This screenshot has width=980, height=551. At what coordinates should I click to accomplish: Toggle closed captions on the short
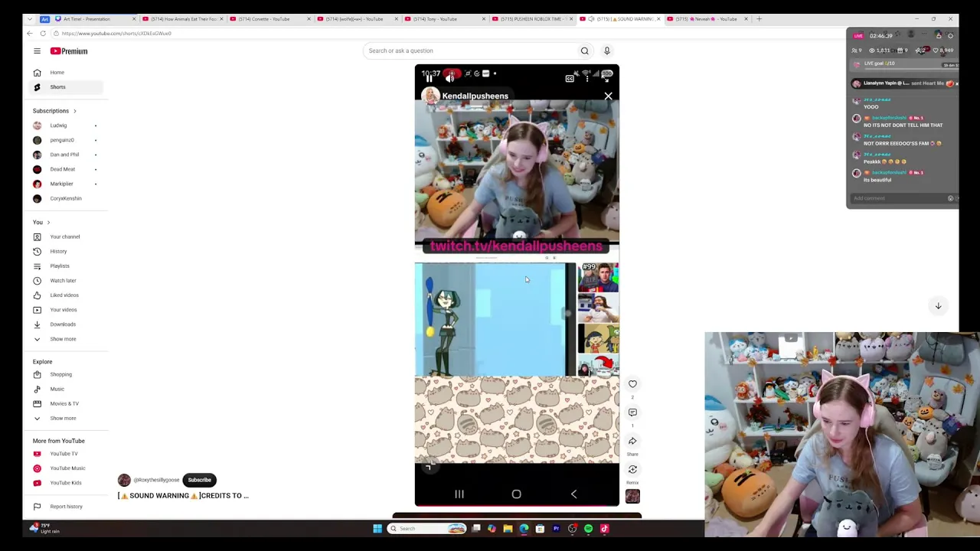click(570, 78)
